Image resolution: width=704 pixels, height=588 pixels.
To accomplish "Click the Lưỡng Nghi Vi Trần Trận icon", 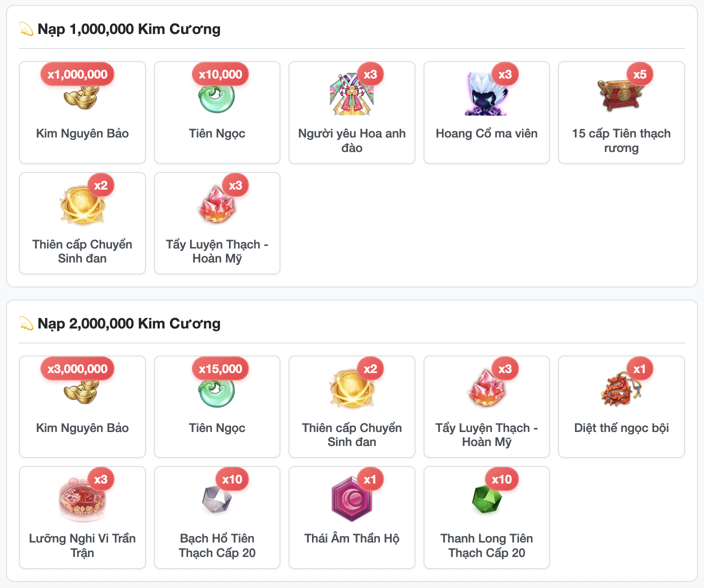I will (x=82, y=499).
